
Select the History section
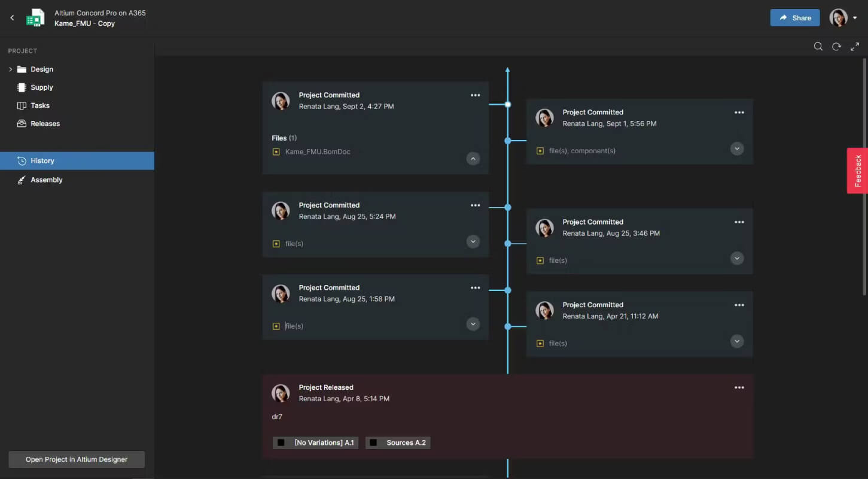[x=77, y=160]
